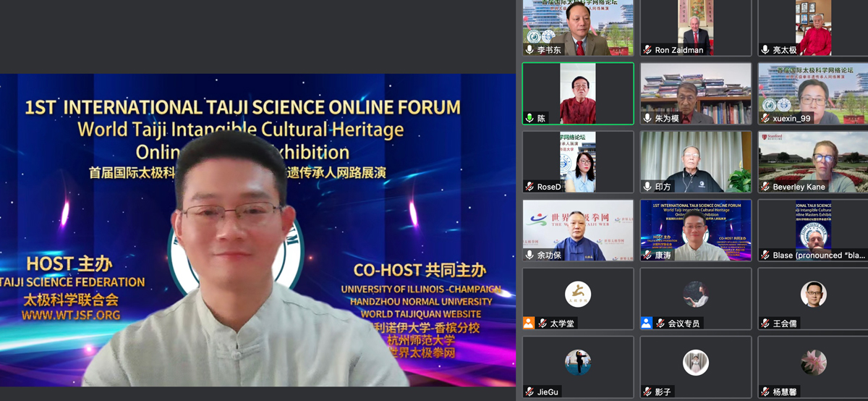Click the microphone icon next to 李书东
The height and width of the screenshot is (401, 868).
click(x=530, y=50)
